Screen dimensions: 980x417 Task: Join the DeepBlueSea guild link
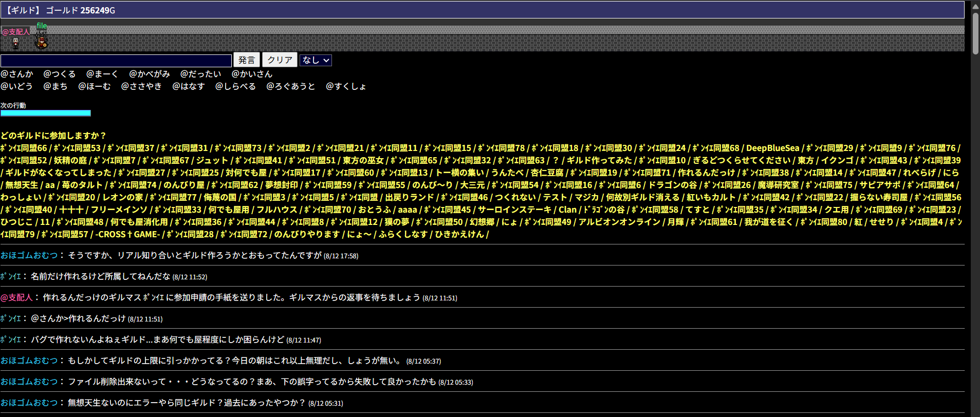point(772,148)
